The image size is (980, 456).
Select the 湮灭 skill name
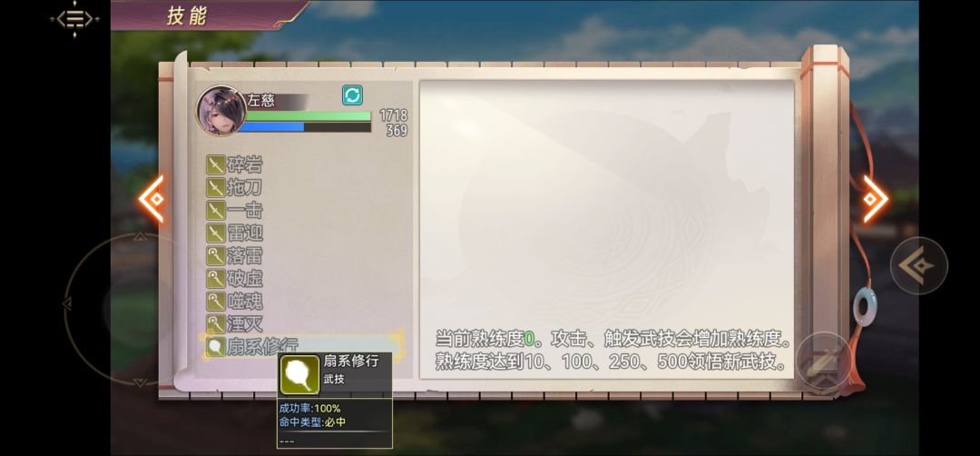click(244, 324)
